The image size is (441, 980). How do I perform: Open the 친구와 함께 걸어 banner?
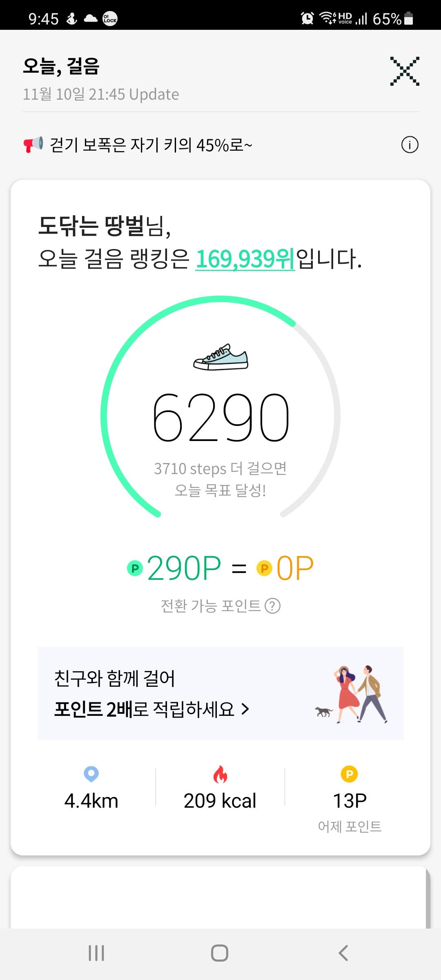(163, 693)
